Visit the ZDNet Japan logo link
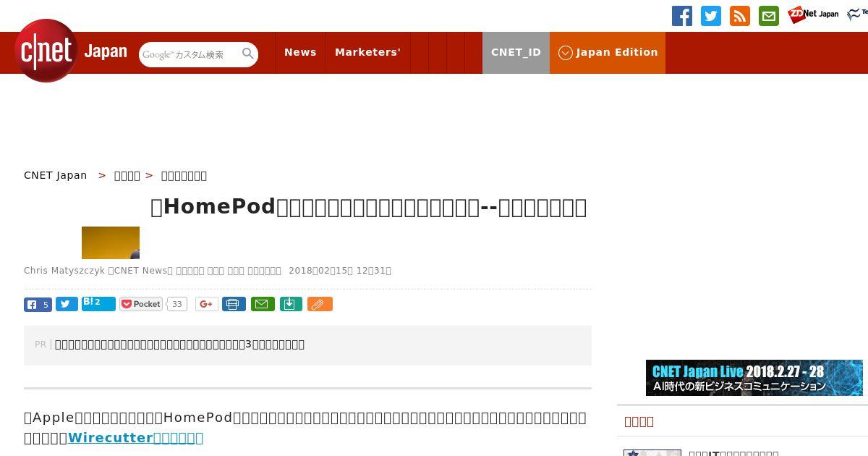 (x=813, y=14)
